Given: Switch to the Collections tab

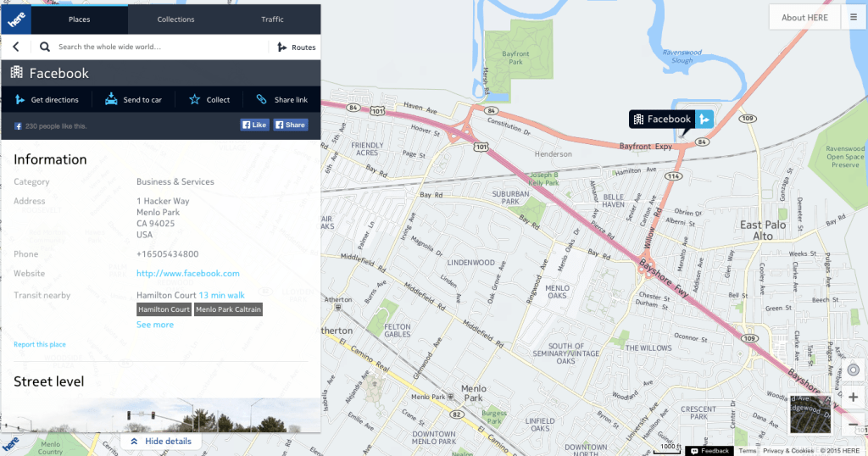Looking at the screenshot, I should point(175,19).
